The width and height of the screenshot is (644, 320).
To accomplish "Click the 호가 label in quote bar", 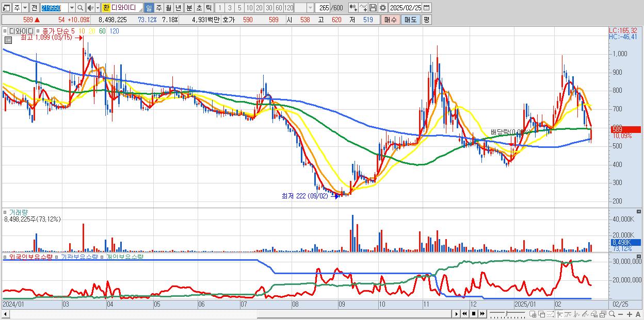I will [228, 20].
